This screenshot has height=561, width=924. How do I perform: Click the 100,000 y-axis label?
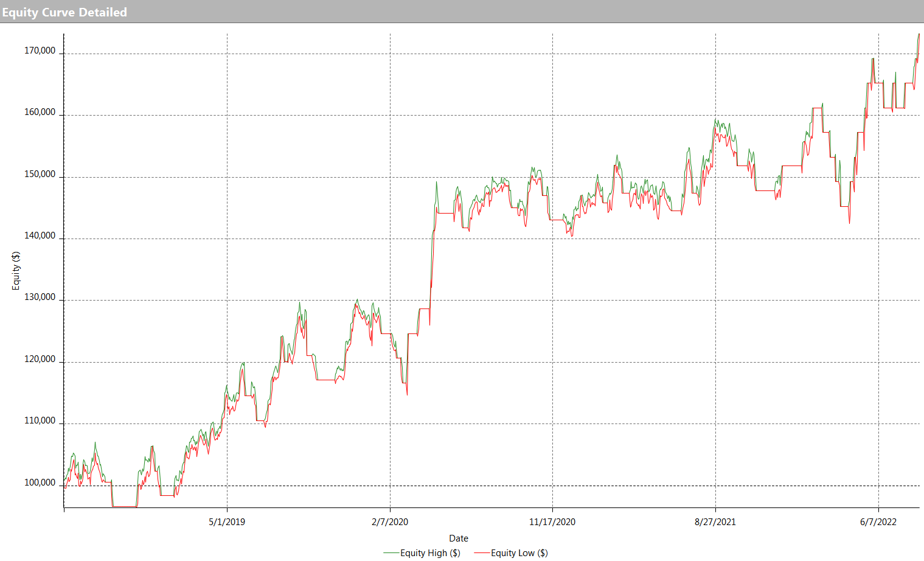(x=40, y=483)
